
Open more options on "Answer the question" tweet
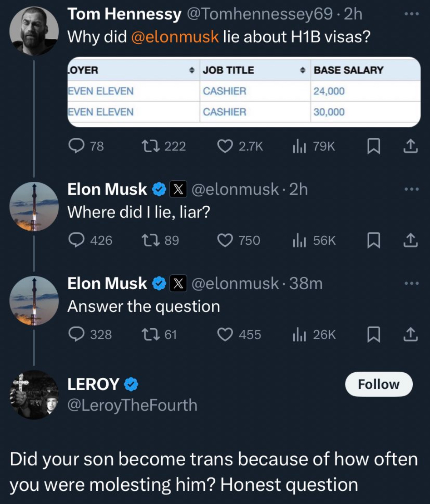pyautogui.click(x=411, y=283)
